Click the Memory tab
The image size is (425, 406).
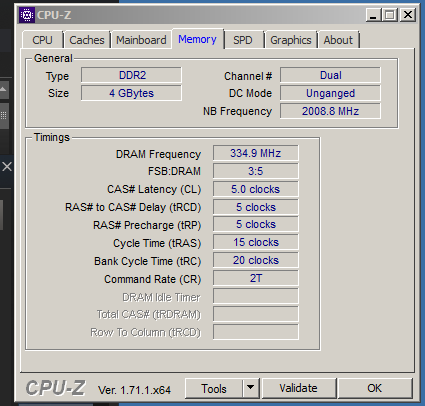click(x=197, y=39)
